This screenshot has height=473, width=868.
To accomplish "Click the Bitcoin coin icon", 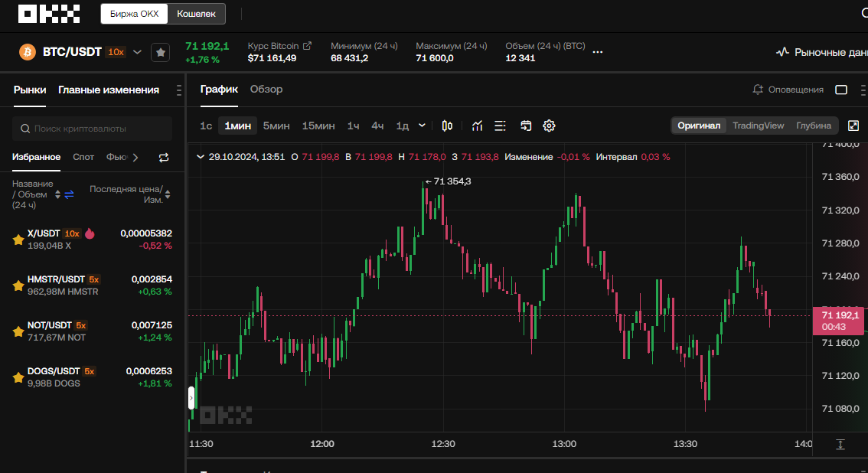I will [27, 52].
